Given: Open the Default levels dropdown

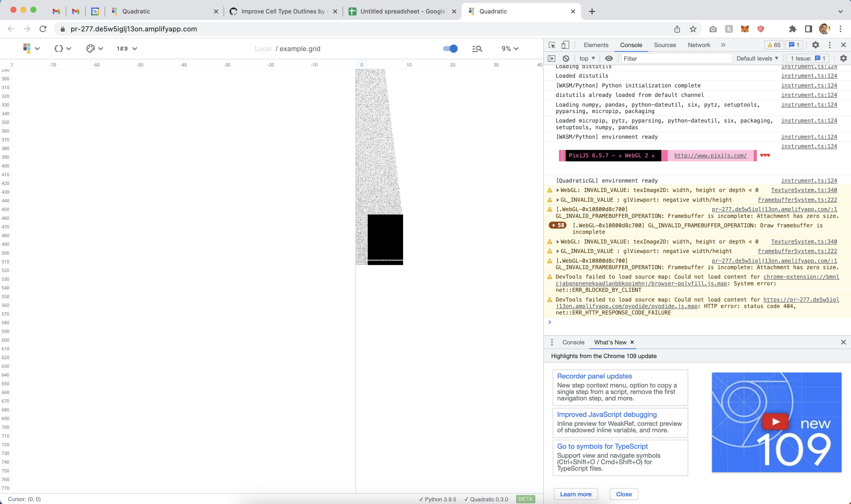Looking at the screenshot, I should pos(758,58).
